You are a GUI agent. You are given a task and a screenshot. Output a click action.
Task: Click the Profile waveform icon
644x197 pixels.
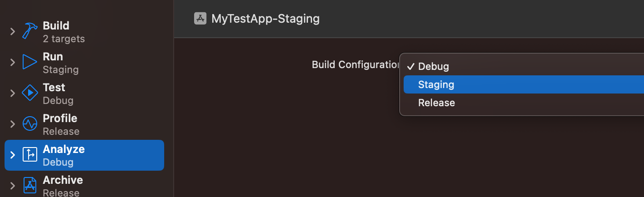coord(30,124)
